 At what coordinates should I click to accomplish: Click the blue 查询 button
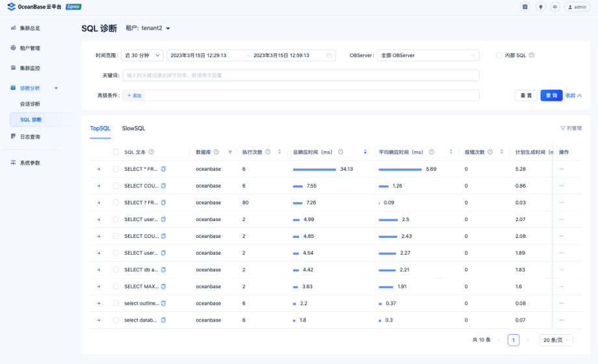[x=551, y=96]
